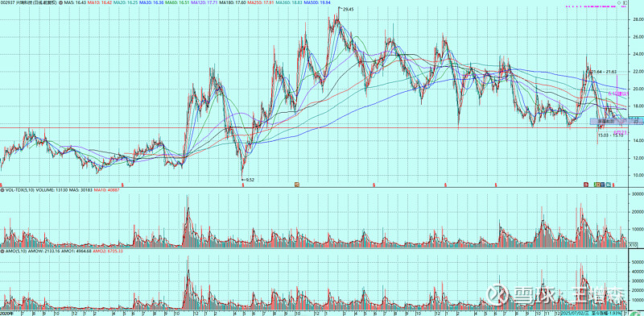
Task: Click the MA250: 17.91 indicator label
Action: click(x=261, y=2)
